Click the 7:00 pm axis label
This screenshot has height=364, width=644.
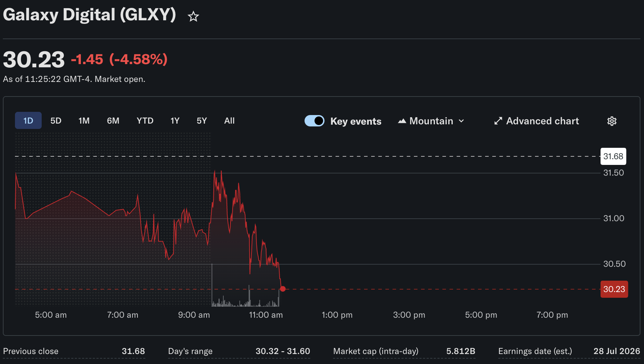click(x=552, y=315)
